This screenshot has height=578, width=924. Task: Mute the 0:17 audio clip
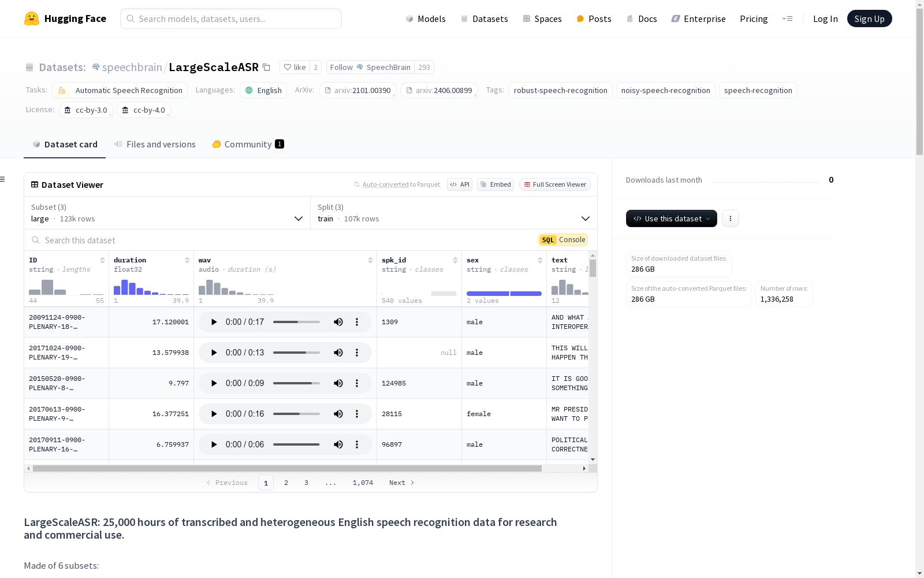[x=338, y=322]
